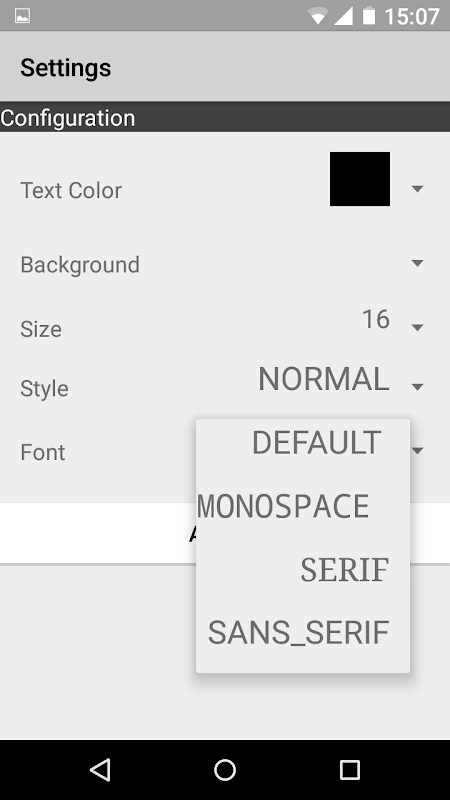Tap the Font dropdown arrow beside the popup
The image size is (450, 800).
(418, 451)
